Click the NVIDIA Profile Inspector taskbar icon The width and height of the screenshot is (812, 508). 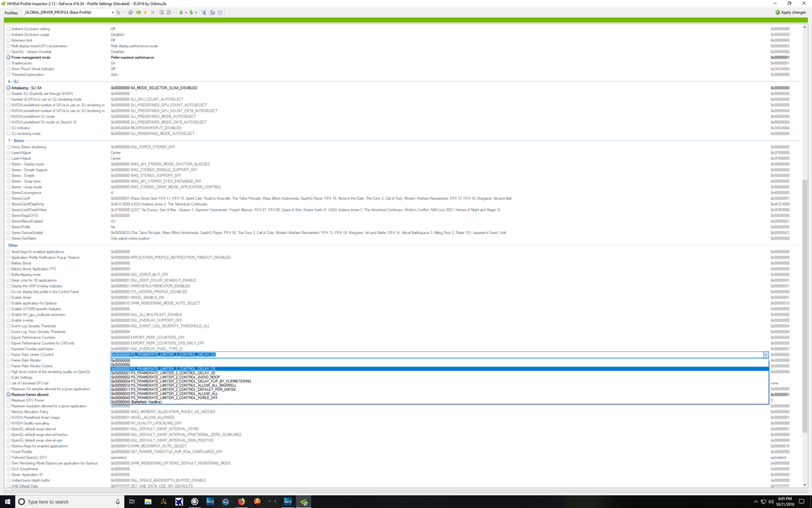pyautogui.click(x=304, y=501)
